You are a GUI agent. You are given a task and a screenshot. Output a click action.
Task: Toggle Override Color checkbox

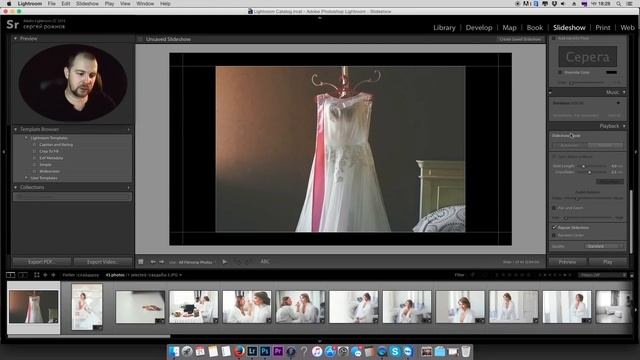point(560,72)
